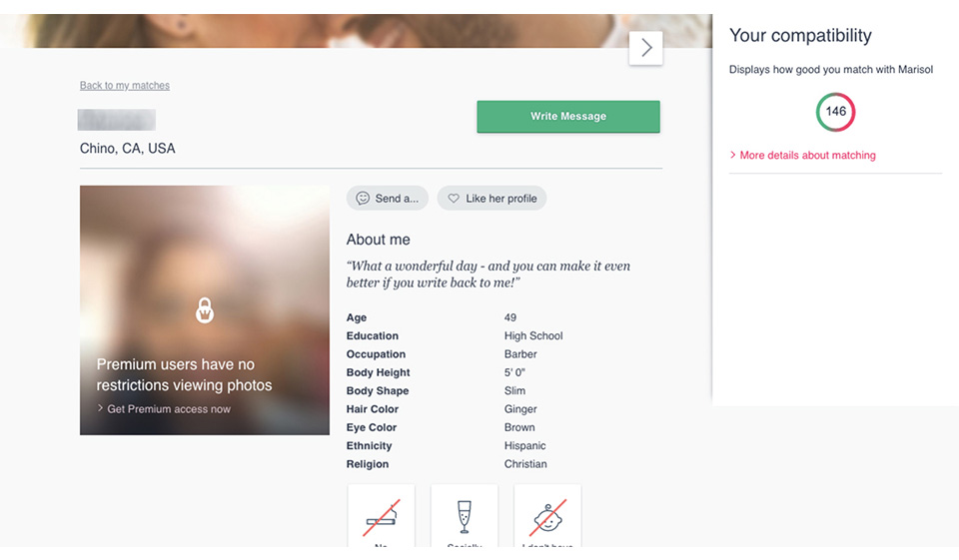Click the Chino, CA, USA location text
Image resolution: width=959 pixels, height=560 pixels.
(x=128, y=149)
